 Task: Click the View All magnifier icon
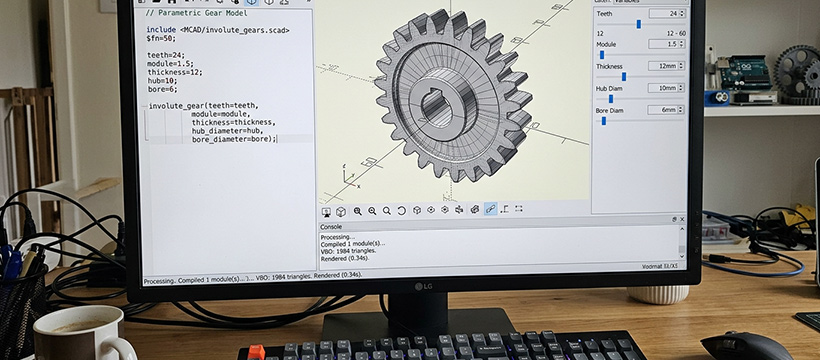coord(358,211)
